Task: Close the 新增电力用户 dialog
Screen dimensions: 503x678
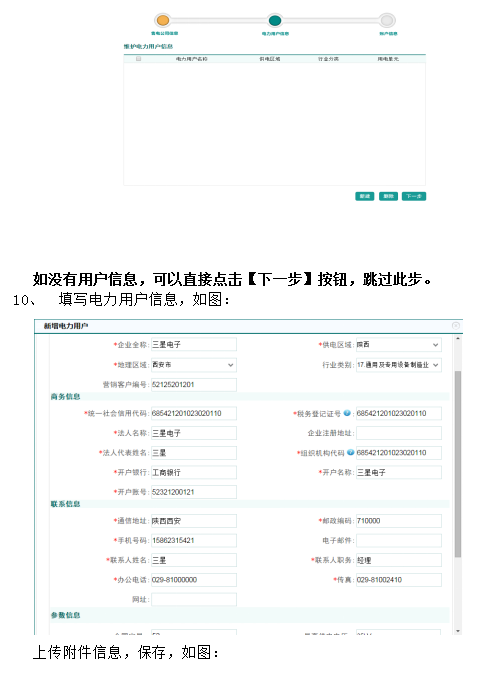Action: [455, 326]
